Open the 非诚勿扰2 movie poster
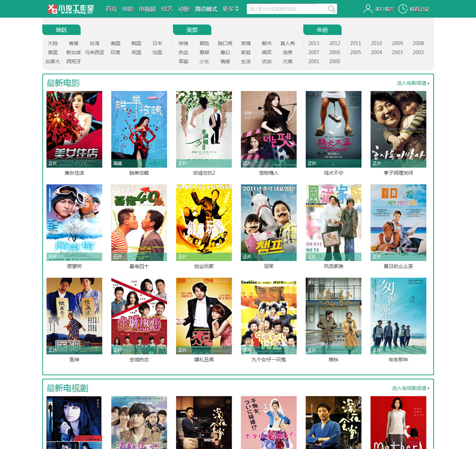Viewport: 476px width, 449px height. pos(204,129)
